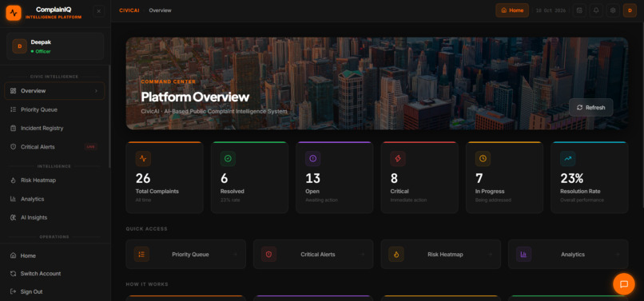Click the Incident Registry clipboard icon
Image resolution: width=644 pixels, height=301 pixels.
13,128
